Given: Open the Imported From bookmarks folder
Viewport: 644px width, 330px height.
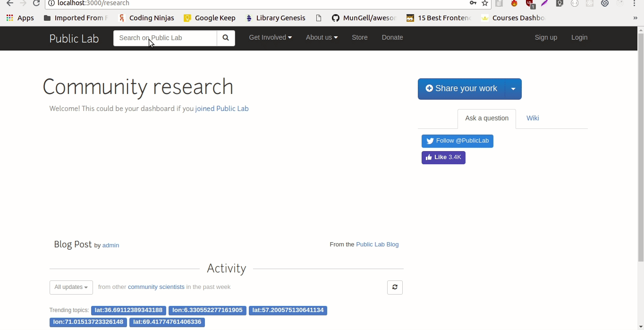Looking at the screenshot, I should pyautogui.click(x=75, y=18).
